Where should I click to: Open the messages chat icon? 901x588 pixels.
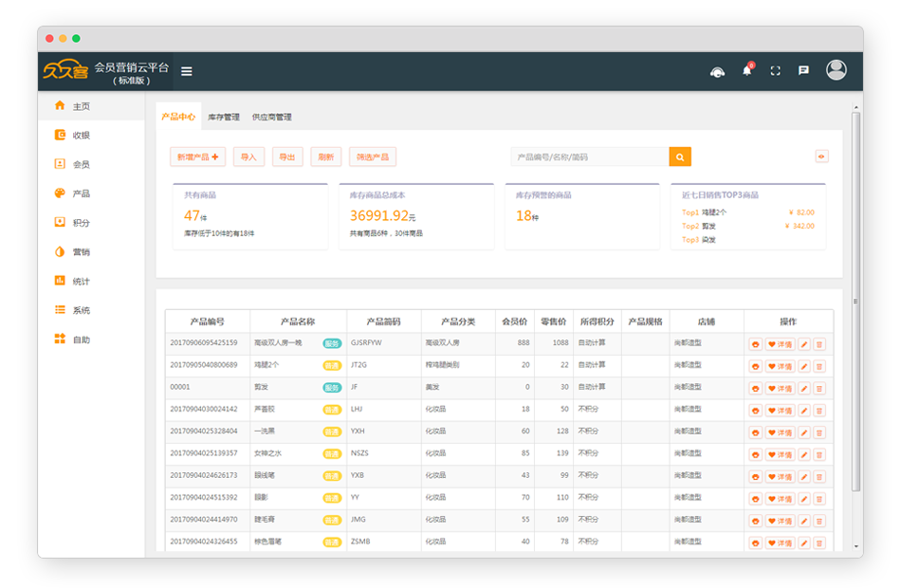803,71
